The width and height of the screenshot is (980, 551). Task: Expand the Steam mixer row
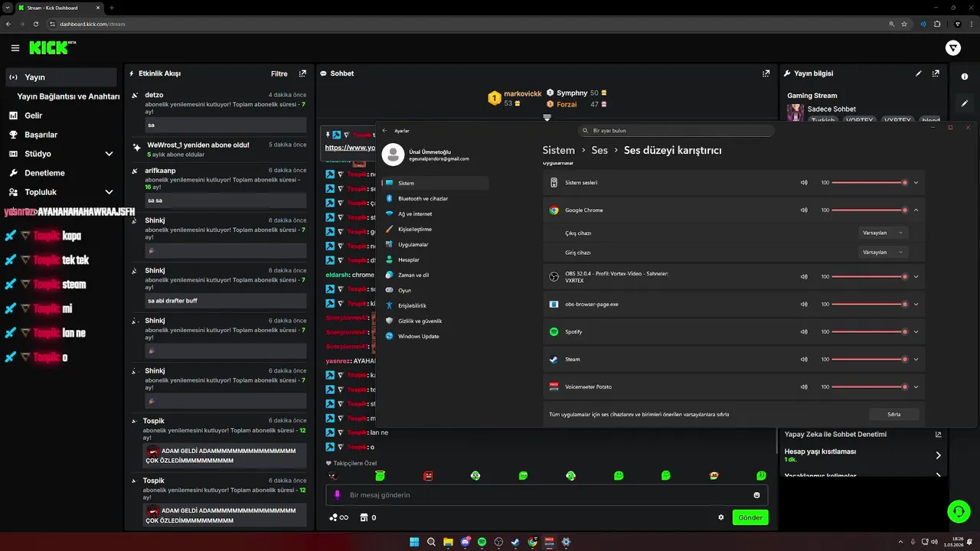click(916, 359)
